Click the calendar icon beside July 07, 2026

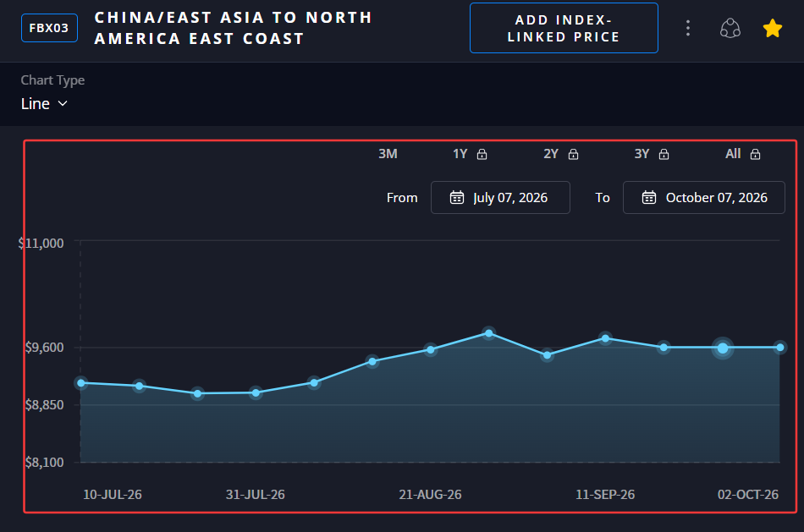[x=457, y=197]
